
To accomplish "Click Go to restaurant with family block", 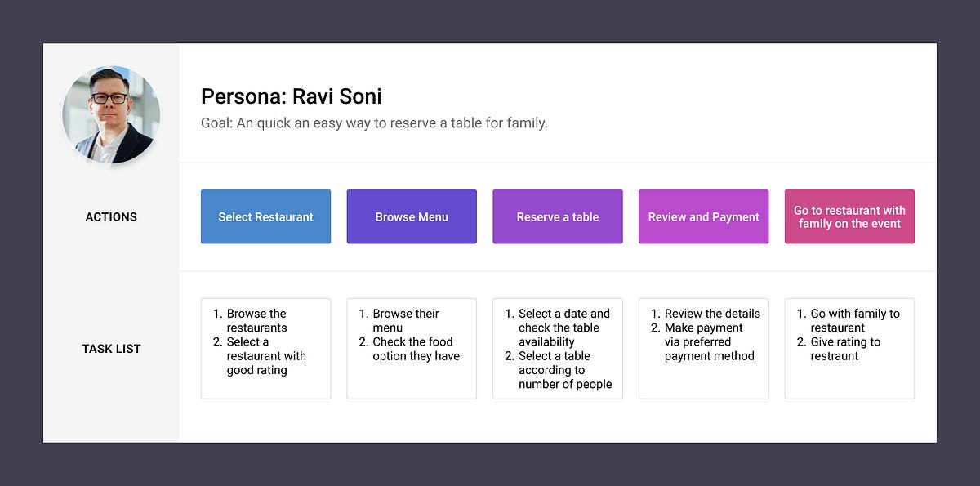I will click(849, 216).
